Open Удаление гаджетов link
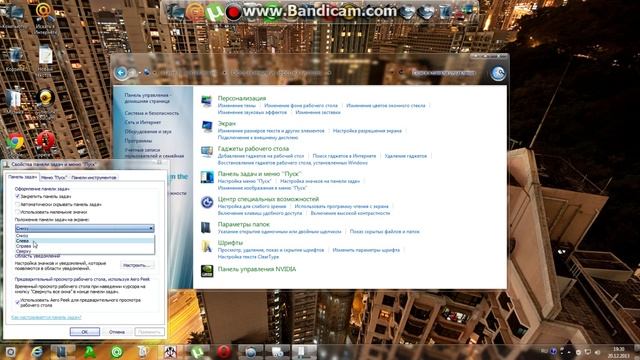640x360 pixels. click(405, 156)
